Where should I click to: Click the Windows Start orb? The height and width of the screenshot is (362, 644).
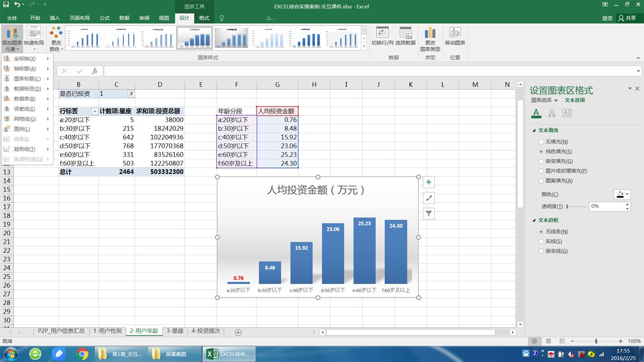11,354
